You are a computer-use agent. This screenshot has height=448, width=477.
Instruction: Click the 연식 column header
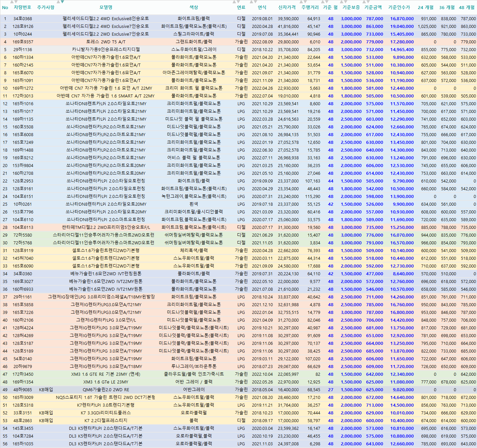[262, 7]
